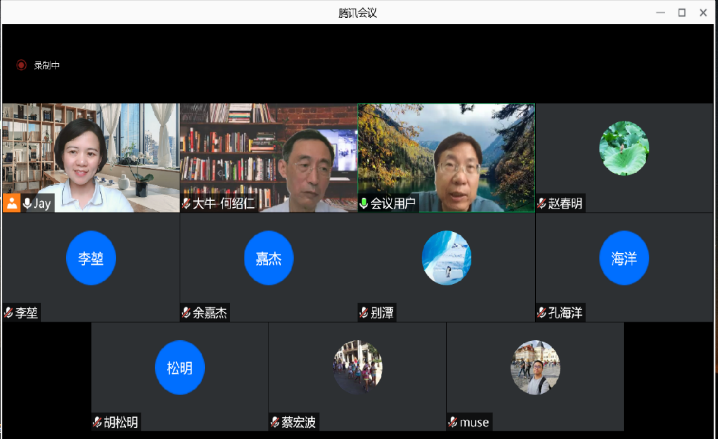Click 蔡宏波's profile photo avatar
This screenshot has width=718, height=439.
pos(358,367)
